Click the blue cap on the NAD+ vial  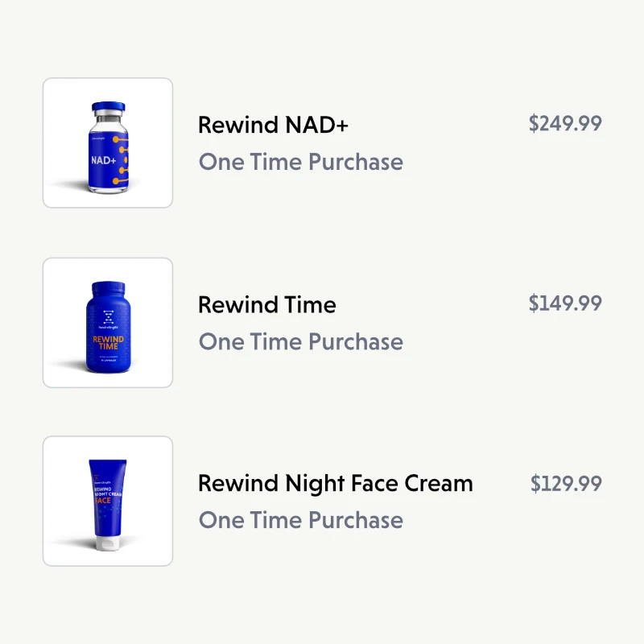click(x=109, y=107)
